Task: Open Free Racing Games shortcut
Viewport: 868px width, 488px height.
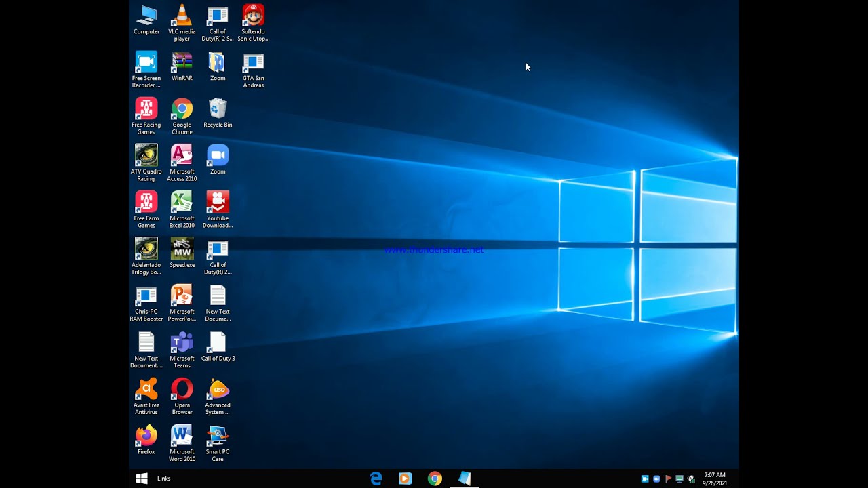Action: [x=146, y=117]
